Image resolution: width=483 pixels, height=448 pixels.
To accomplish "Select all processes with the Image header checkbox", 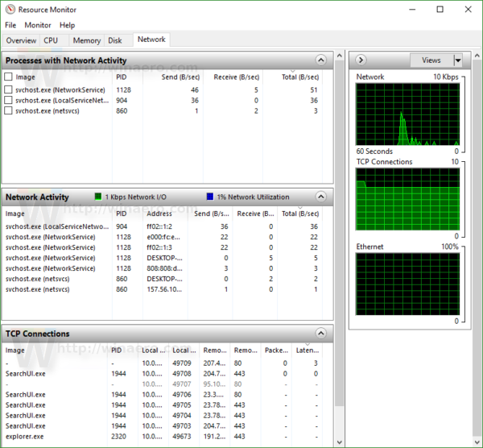I will [x=8, y=77].
